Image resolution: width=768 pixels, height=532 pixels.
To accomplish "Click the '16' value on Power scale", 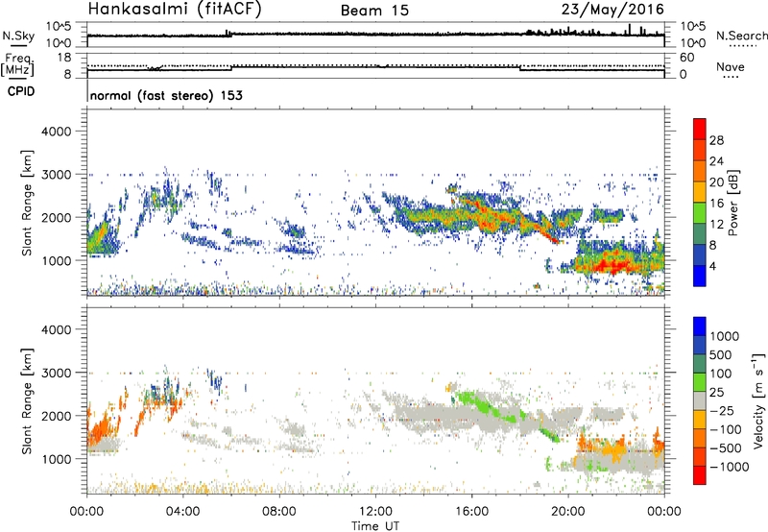I will [716, 204].
